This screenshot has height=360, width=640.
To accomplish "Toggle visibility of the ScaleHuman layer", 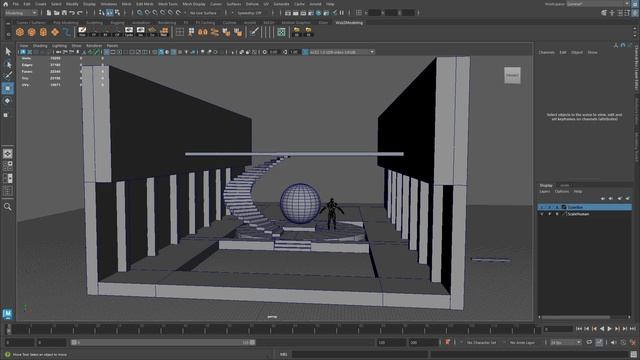I will 542,214.
